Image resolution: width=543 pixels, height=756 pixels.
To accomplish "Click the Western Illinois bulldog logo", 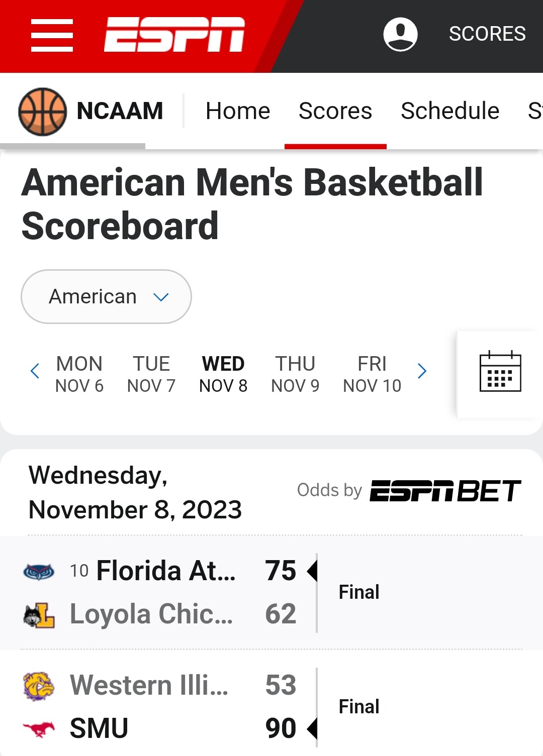I will [39, 686].
